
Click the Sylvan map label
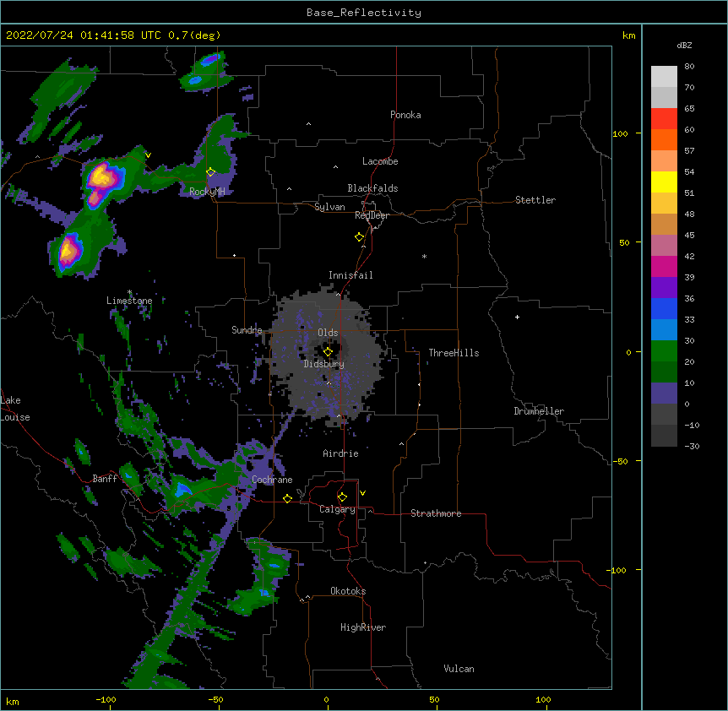[329, 207]
